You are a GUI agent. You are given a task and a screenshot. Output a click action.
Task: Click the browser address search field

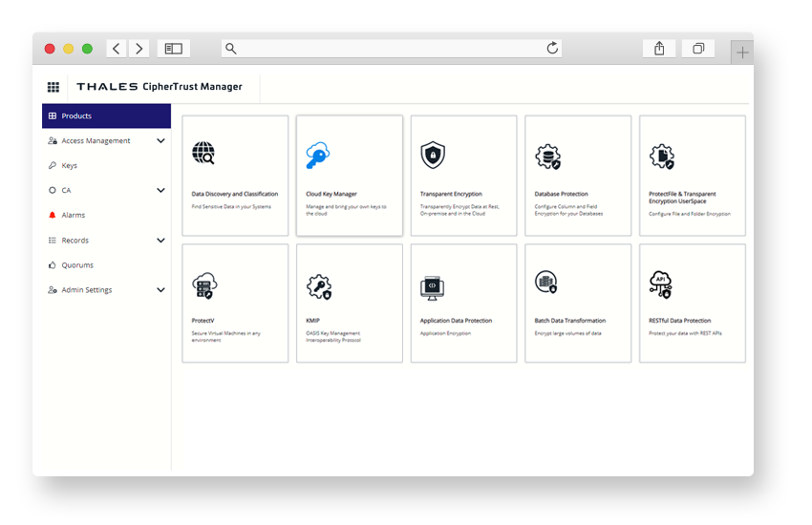tap(392, 49)
